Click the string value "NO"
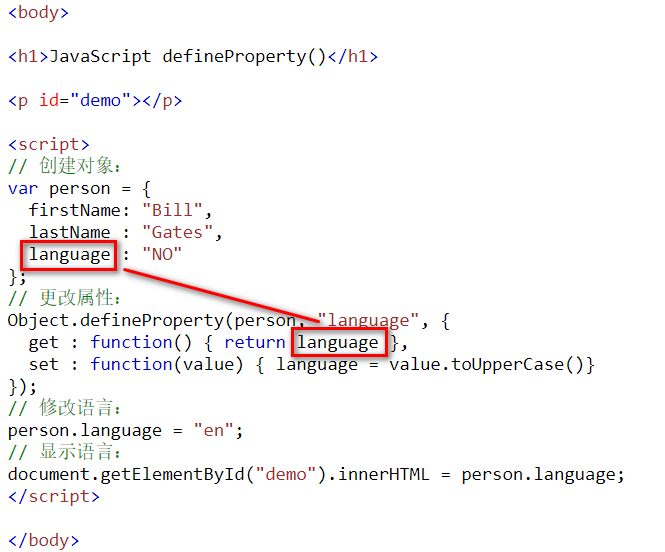 (162, 254)
